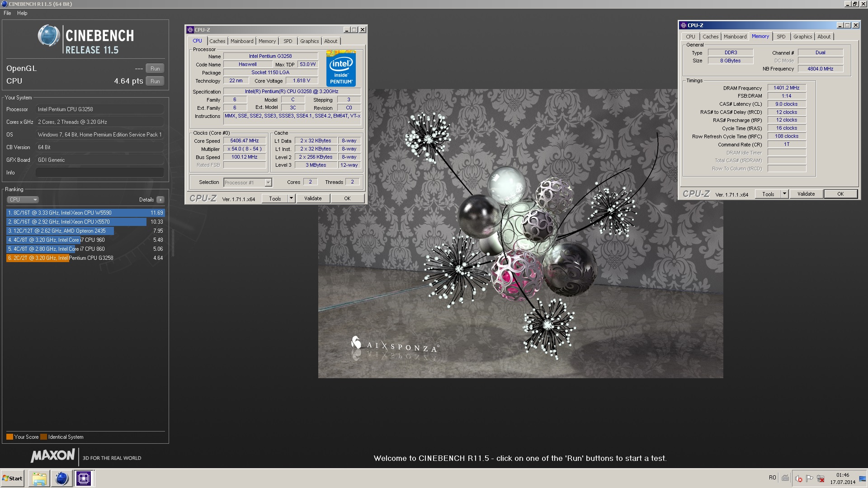Select the Core i7 CPU 960 ranking entry
The width and height of the screenshot is (868, 488).
click(x=85, y=240)
